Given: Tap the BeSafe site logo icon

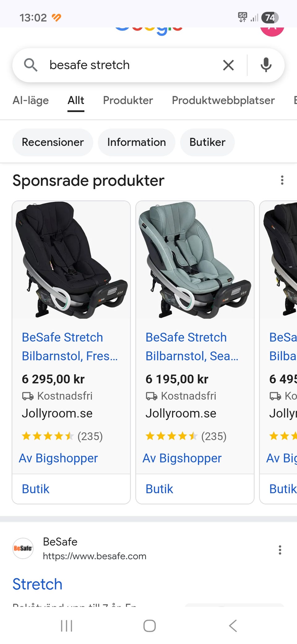Looking at the screenshot, I should pos(23,548).
